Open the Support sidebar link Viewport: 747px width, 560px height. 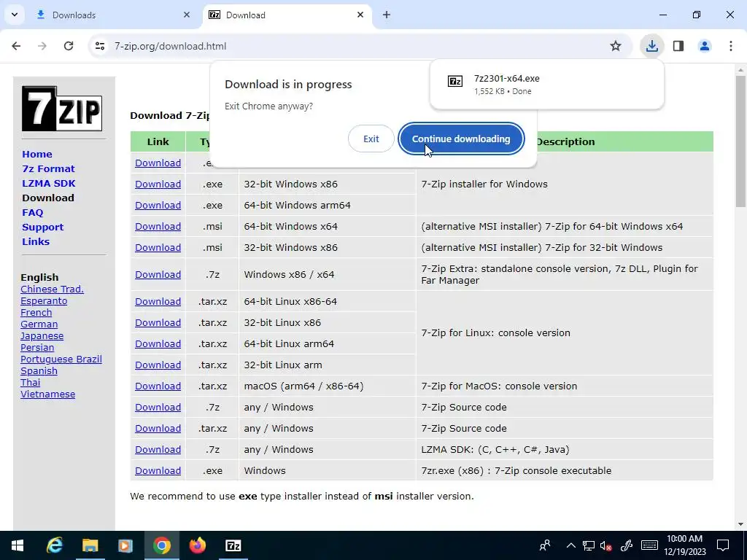coord(42,227)
